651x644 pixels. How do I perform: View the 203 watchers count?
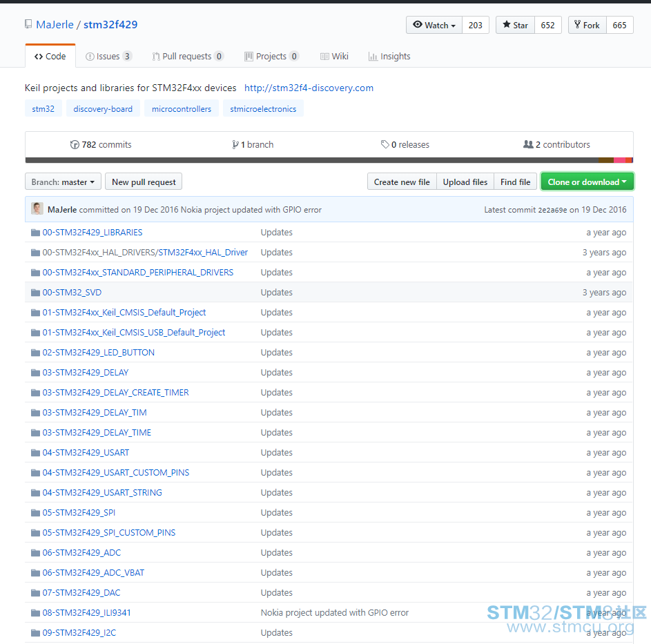coord(476,25)
